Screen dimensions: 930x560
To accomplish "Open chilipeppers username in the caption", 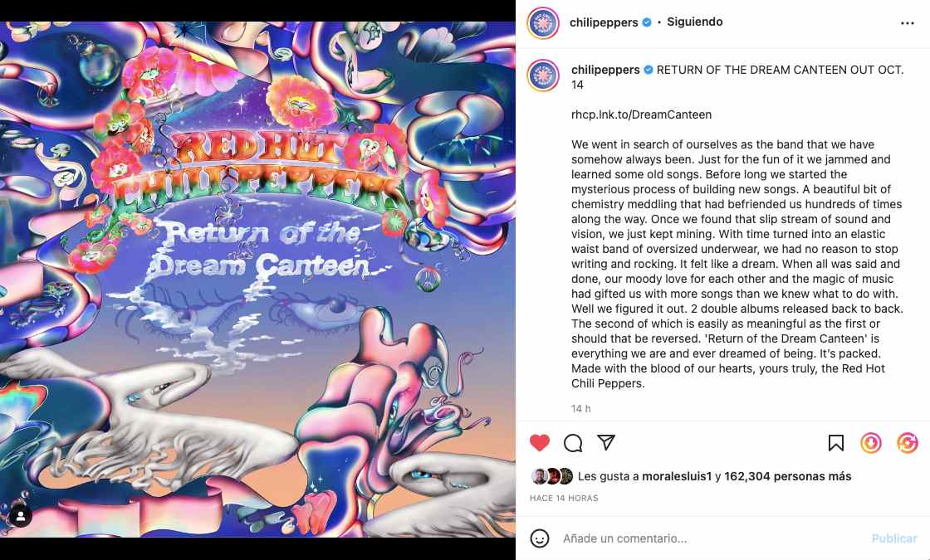I will (x=605, y=70).
